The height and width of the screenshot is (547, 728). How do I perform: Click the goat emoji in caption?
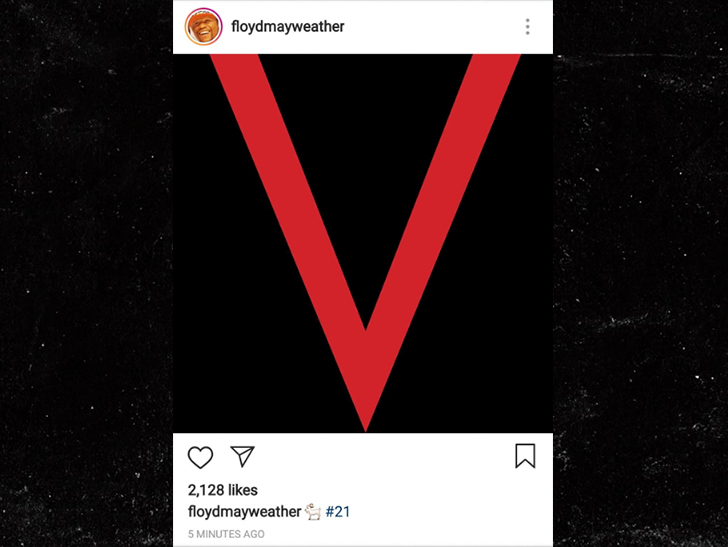313,511
